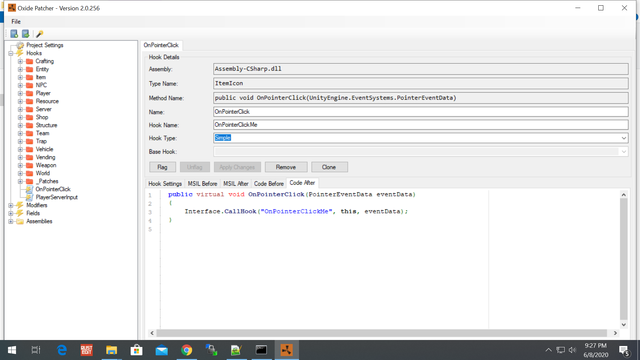This screenshot has height=360, width=640.
Task: Click the Shop folder icon
Action: [29, 117]
